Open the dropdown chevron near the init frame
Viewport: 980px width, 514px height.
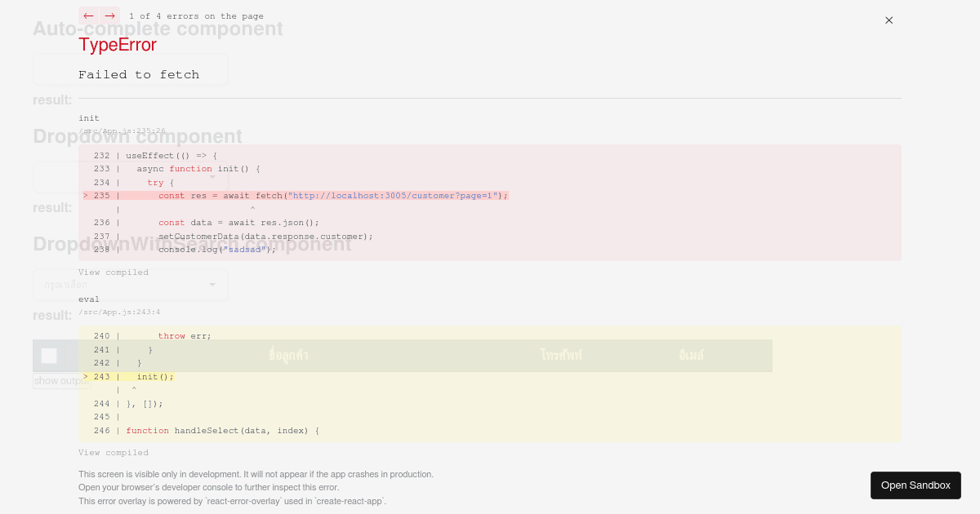click(x=212, y=176)
